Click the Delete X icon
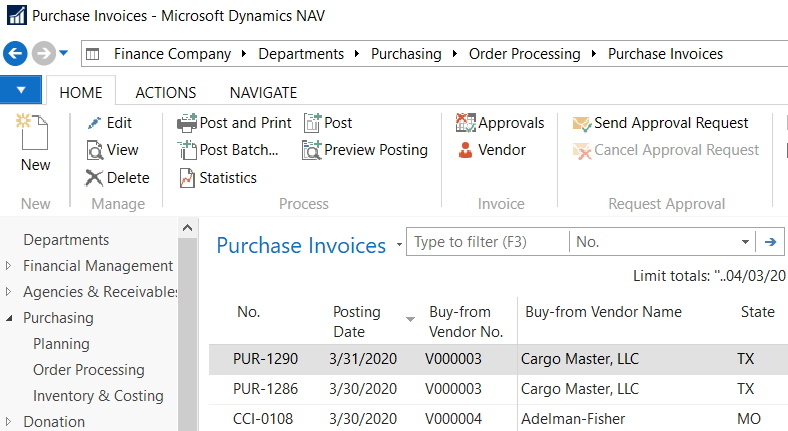Screen dimensions: 788x431 [x=93, y=178]
